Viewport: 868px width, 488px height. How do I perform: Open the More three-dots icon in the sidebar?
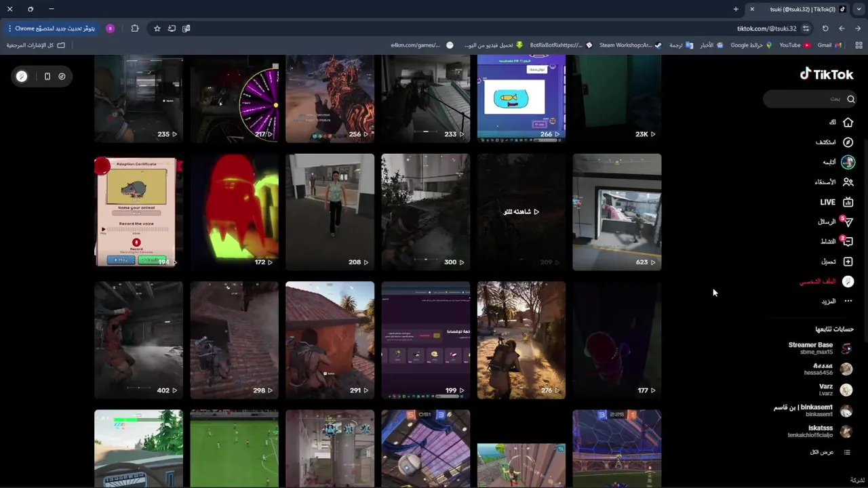848,301
